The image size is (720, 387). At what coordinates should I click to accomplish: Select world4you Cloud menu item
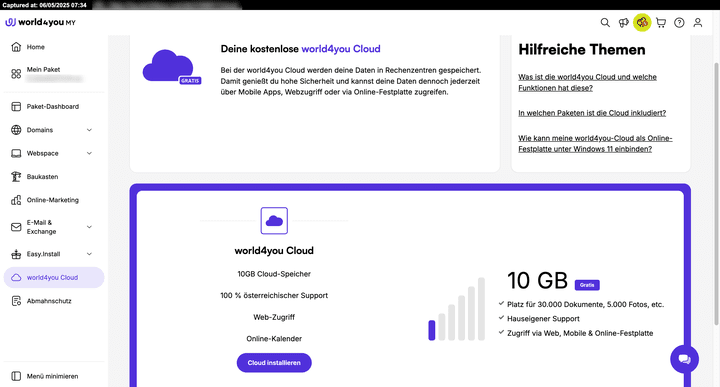coord(54,277)
